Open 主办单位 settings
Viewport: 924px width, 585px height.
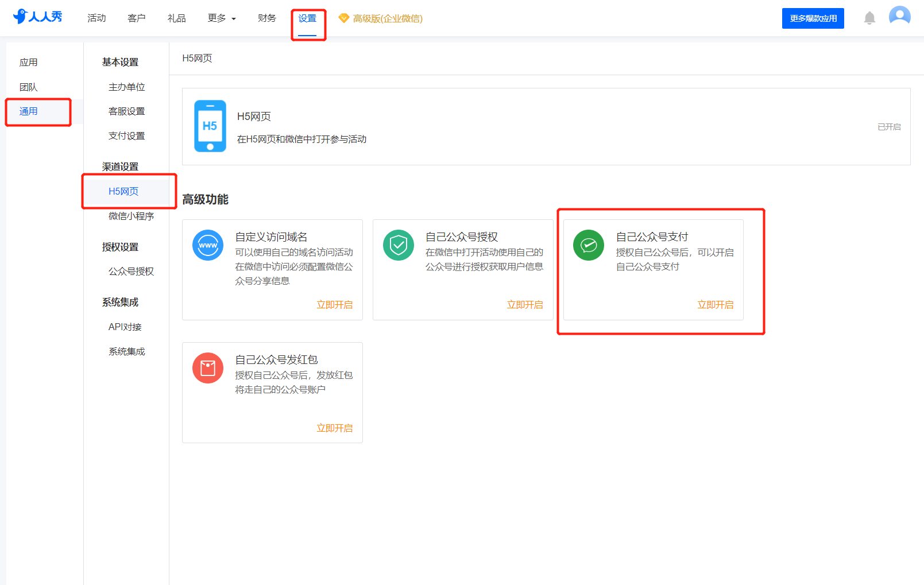[127, 87]
